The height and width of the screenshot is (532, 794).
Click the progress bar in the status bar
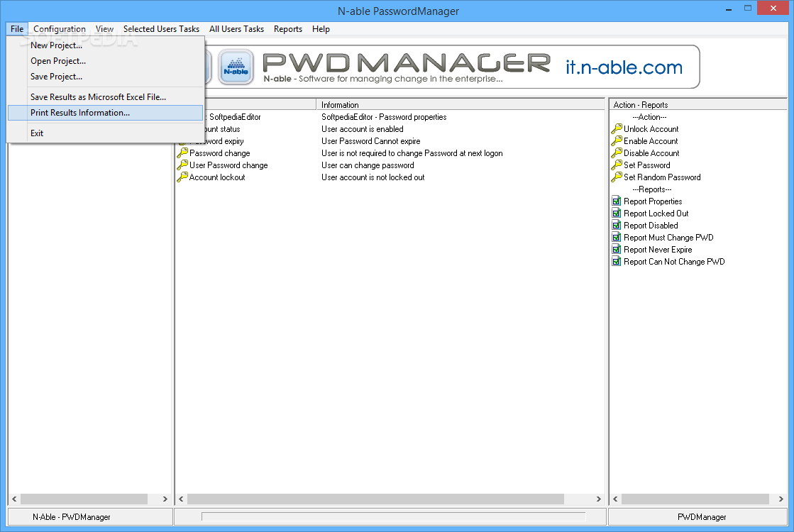tap(394, 517)
